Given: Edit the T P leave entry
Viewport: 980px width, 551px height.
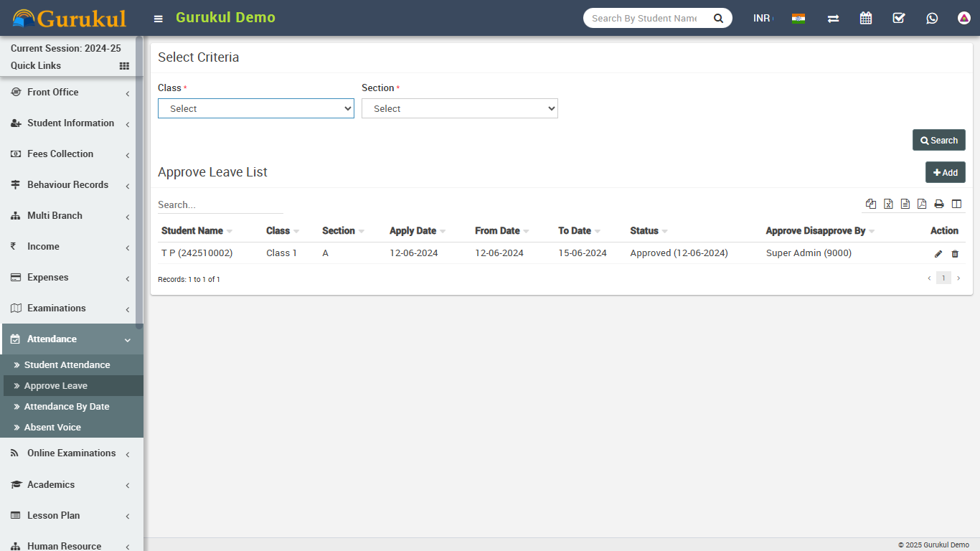Looking at the screenshot, I should (x=938, y=254).
